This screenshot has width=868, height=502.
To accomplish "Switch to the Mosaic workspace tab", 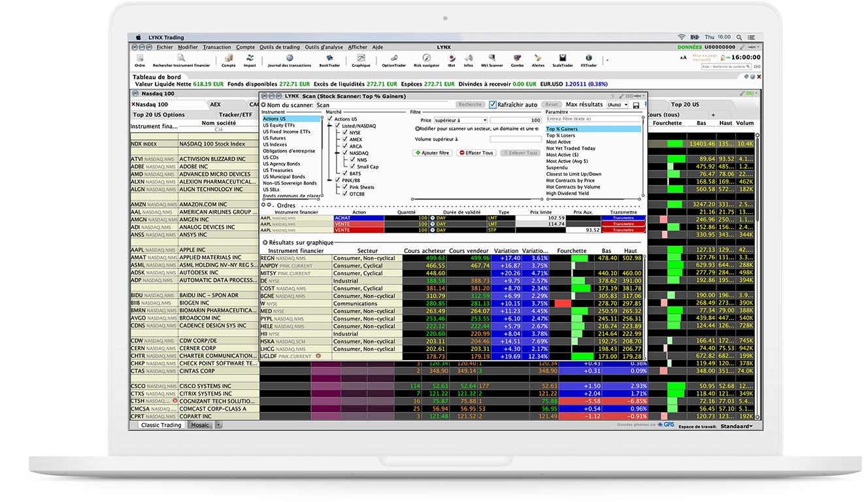I will 200,425.
